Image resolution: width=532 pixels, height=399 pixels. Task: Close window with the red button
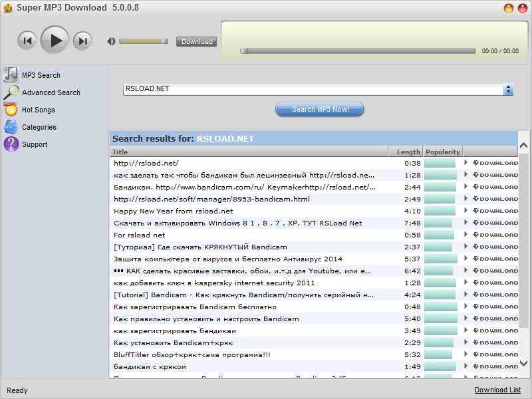pyautogui.click(x=523, y=8)
